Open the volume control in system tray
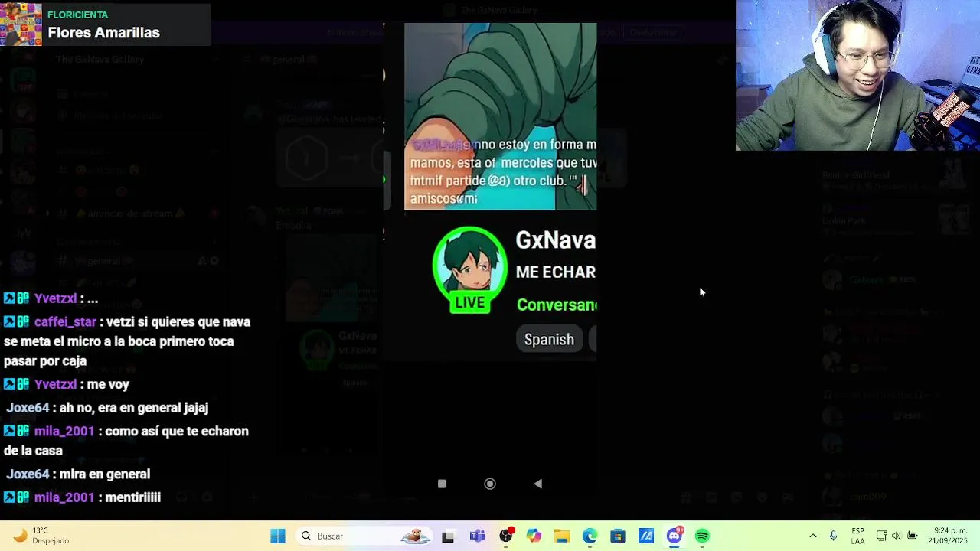Image resolution: width=980 pixels, height=551 pixels. pyautogui.click(x=897, y=536)
